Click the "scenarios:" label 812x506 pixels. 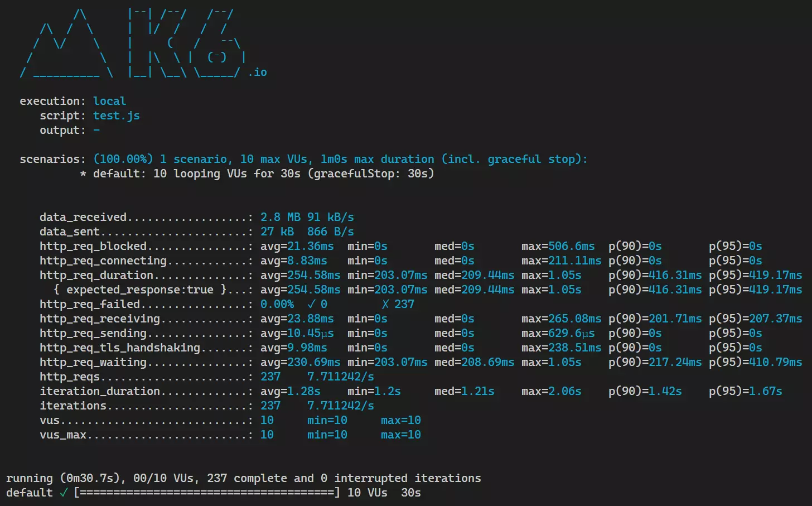pos(53,159)
